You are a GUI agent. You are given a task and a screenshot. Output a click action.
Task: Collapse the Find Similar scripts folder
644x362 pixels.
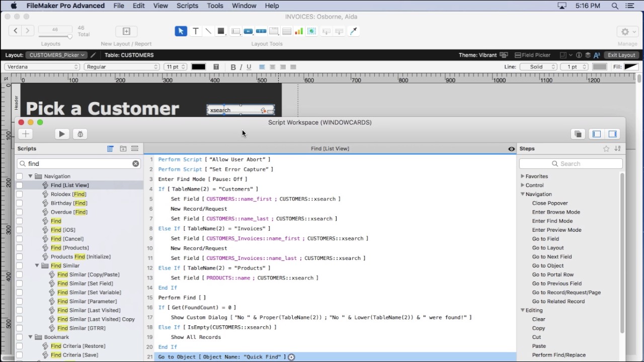coord(37,265)
